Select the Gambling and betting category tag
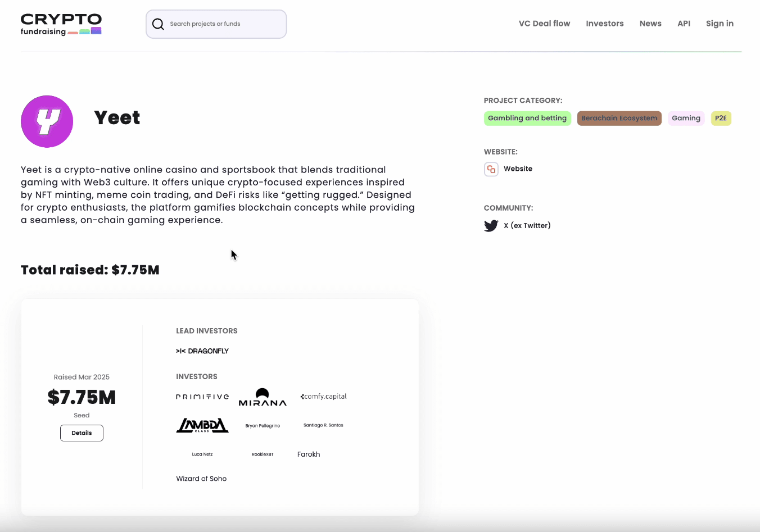The image size is (760, 532). coord(527,118)
